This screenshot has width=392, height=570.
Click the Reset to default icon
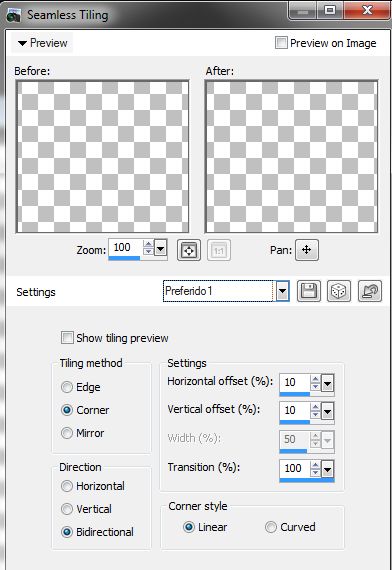370,291
